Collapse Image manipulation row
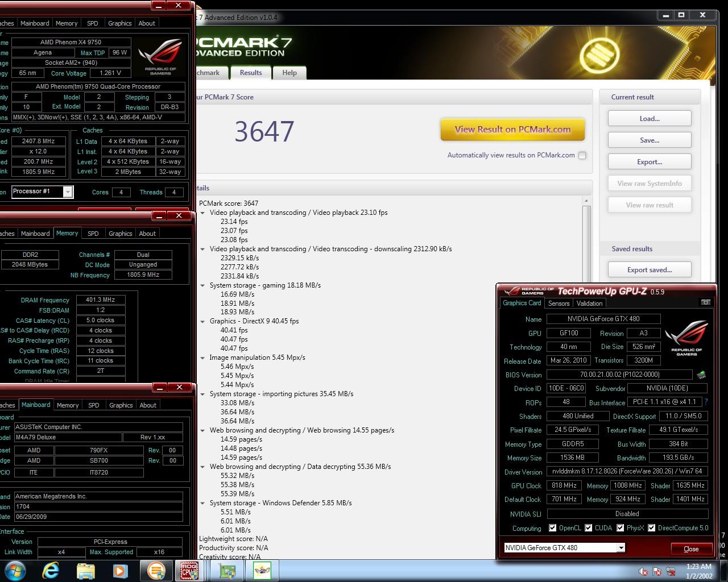 (202, 357)
